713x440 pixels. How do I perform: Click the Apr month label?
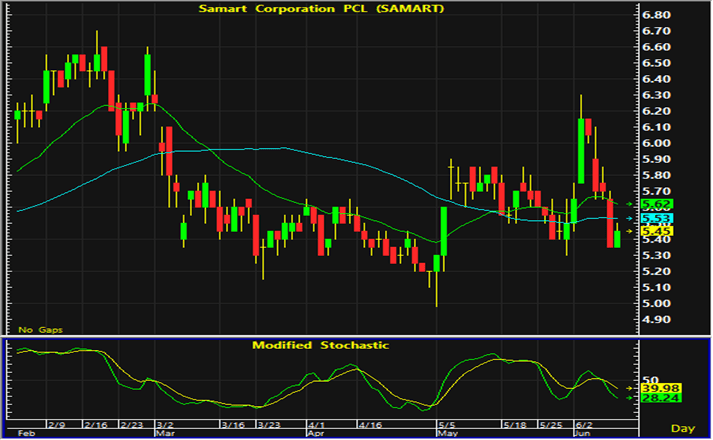tap(316, 433)
